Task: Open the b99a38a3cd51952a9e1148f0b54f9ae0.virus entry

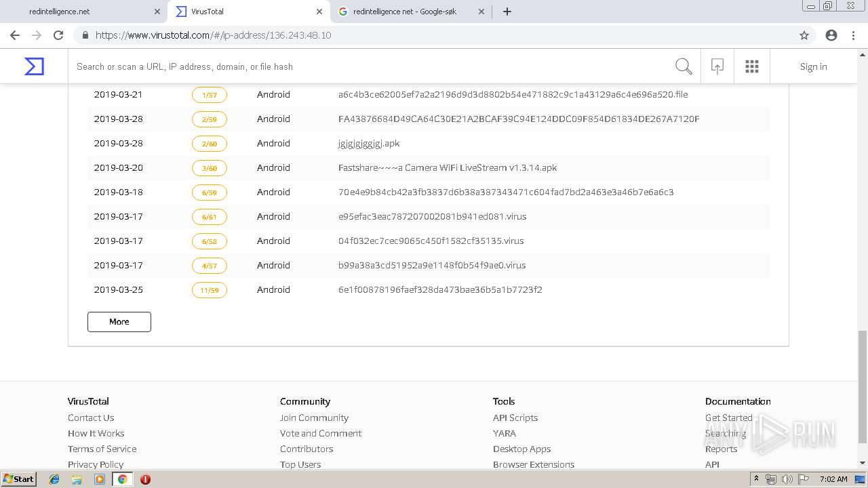Action: pos(432,265)
